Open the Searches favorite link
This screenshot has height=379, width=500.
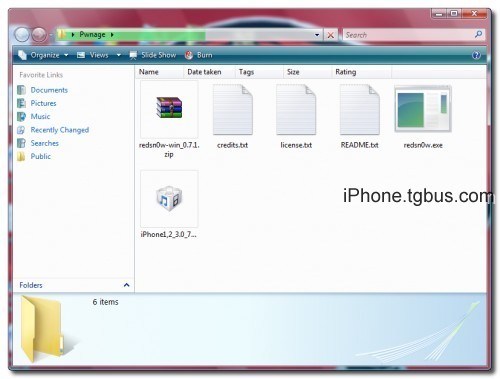point(45,143)
